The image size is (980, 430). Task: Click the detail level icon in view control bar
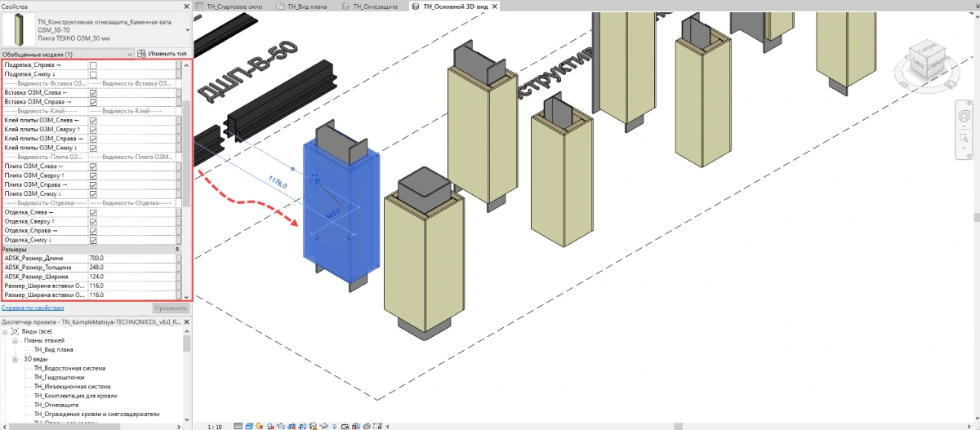[238, 426]
